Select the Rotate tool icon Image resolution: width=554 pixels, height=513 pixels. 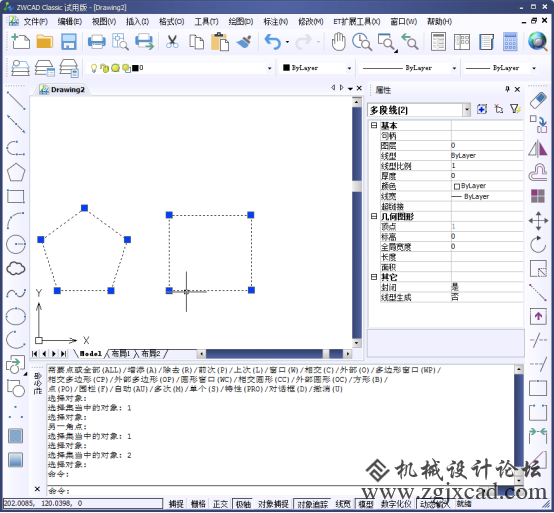point(538,244)
